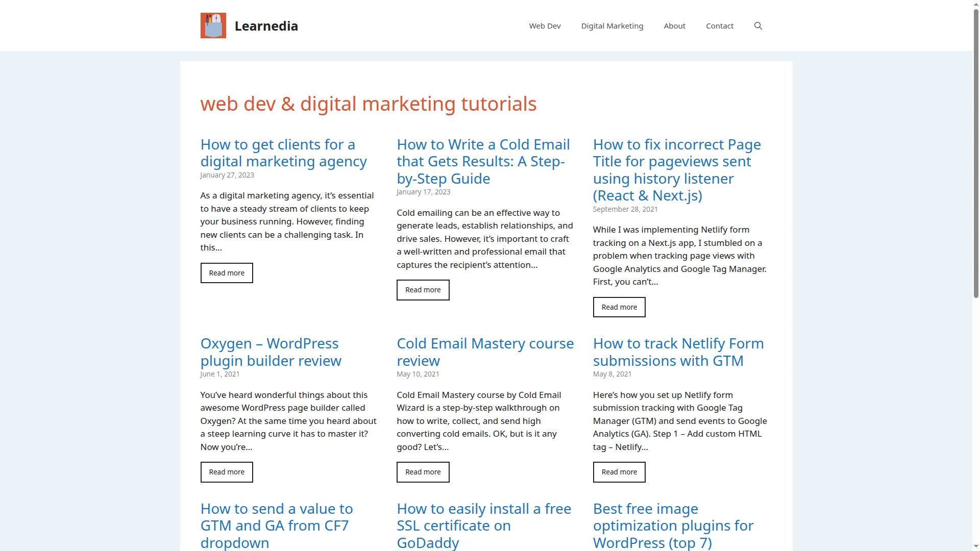This screenshot has width=980, height=551.
Task: Click the 'September 28, 2021' post date
Action: 625,209
